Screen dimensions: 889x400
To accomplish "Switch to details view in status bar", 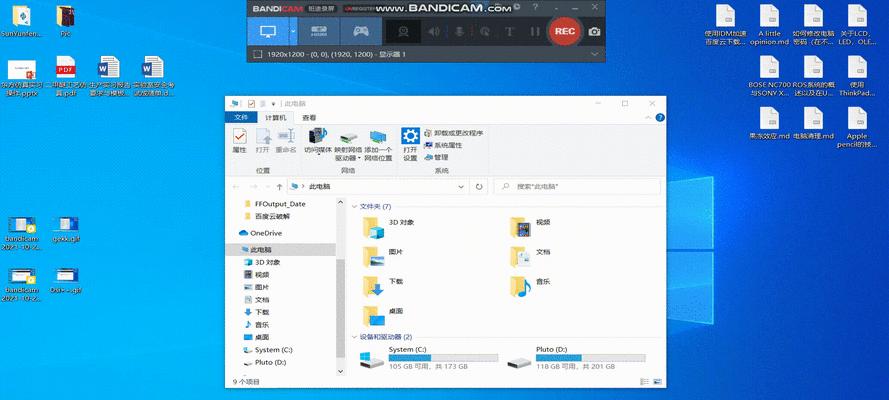I will [x=645, y=382].
